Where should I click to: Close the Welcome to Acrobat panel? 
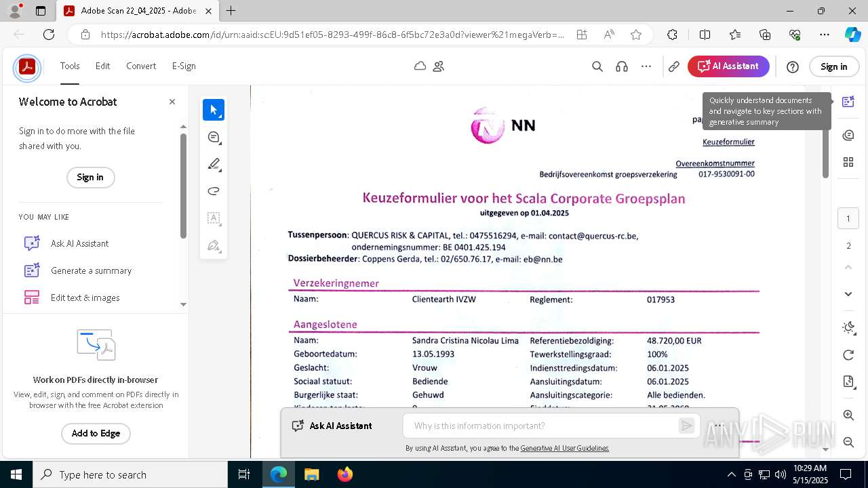(172, 102)
